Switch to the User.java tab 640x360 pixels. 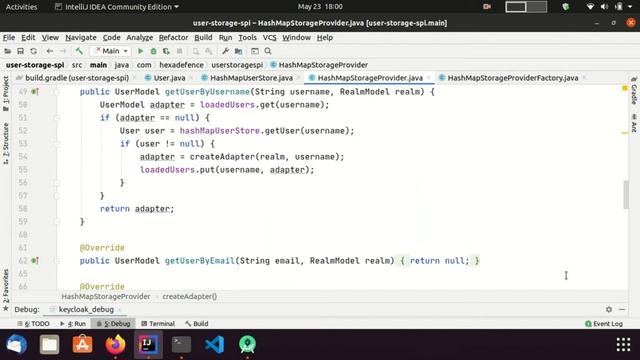(x=169, y=78)
